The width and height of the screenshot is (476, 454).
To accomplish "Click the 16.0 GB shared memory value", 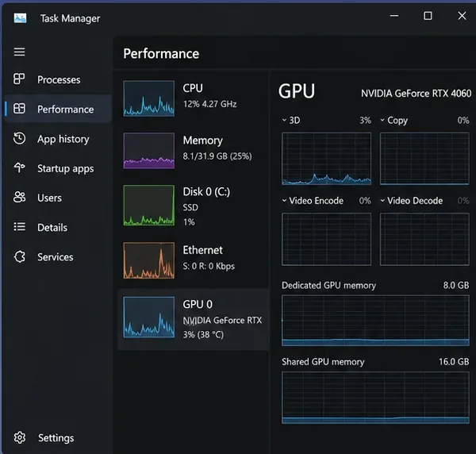I will coord(454,361).
